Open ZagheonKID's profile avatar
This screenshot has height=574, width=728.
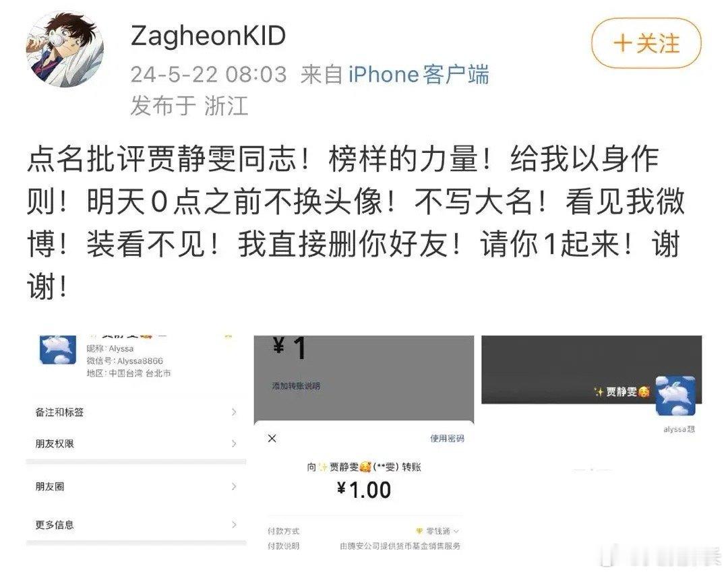(65, 50)
